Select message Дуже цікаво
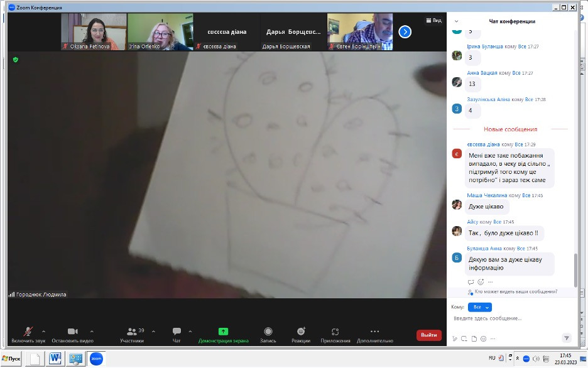This screenshot has height=368, width=588. pos(486,207)
